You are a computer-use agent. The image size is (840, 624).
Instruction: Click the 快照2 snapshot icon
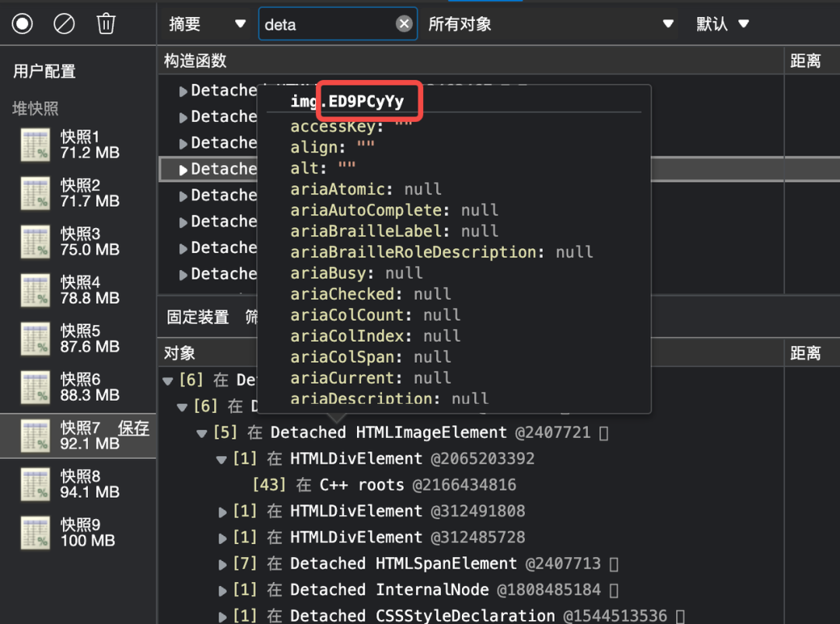click(x=35, y=193)
